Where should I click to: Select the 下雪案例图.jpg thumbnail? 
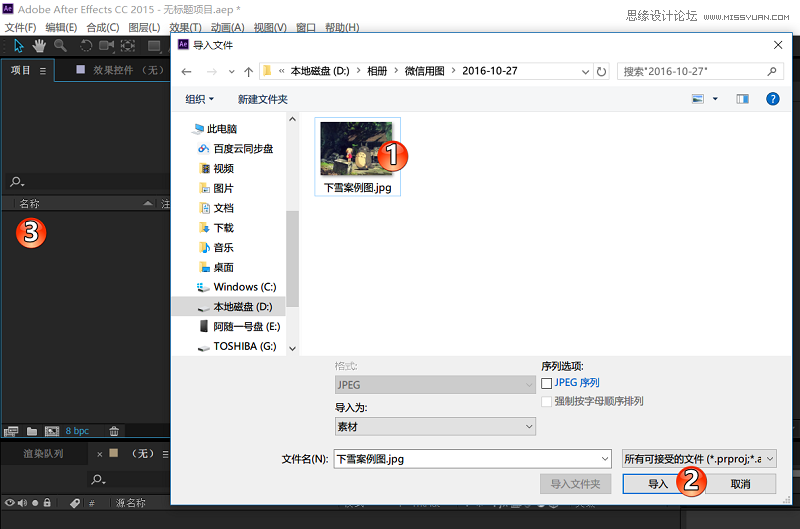pos(357,155)
